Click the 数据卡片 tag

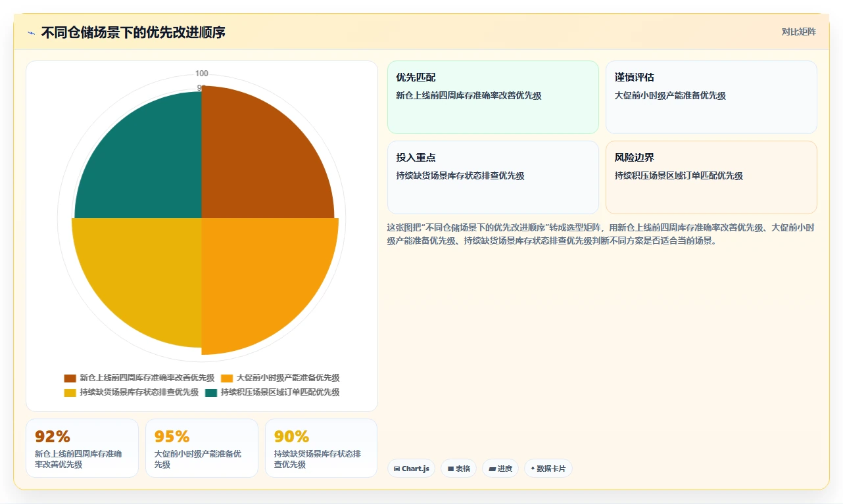[548, 469]
